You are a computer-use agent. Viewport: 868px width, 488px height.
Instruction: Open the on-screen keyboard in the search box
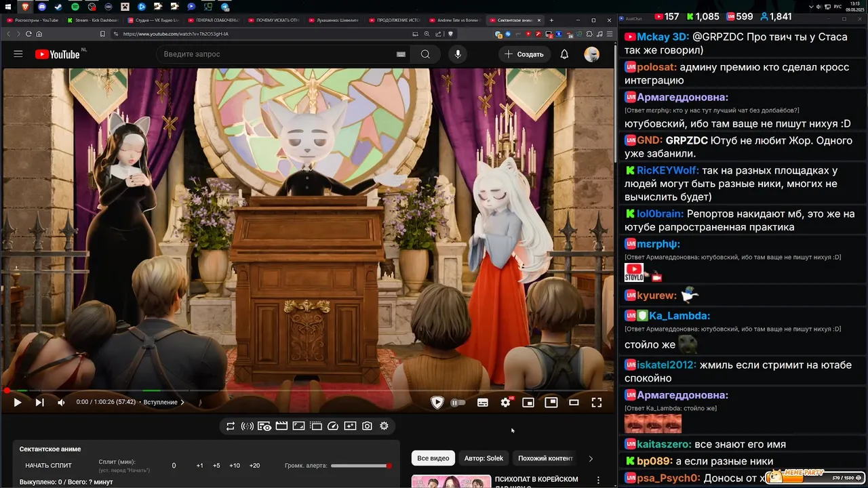click(401, 54)
